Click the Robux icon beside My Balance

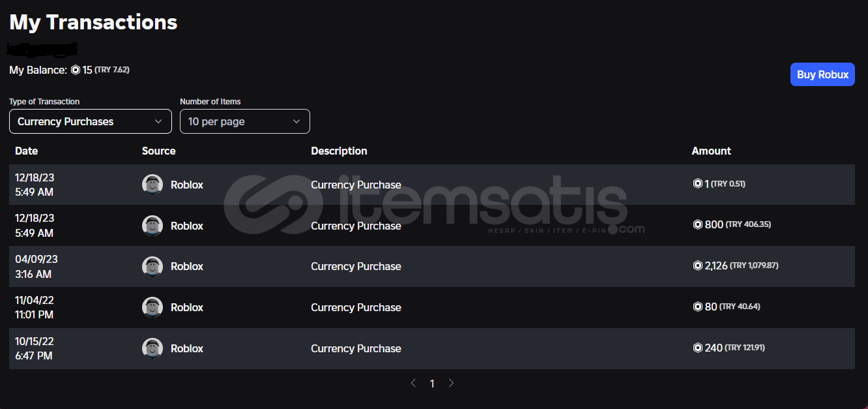pyautogui.click(x=76, y=70)
